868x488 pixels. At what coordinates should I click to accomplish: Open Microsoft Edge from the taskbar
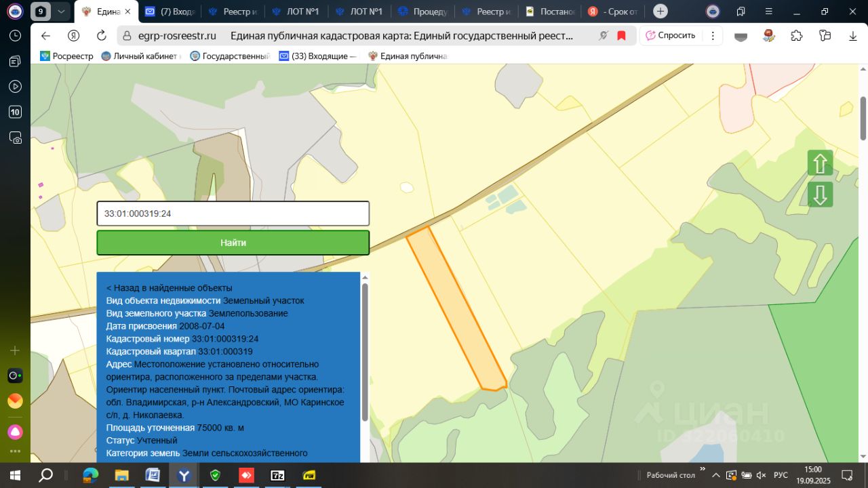90,475
